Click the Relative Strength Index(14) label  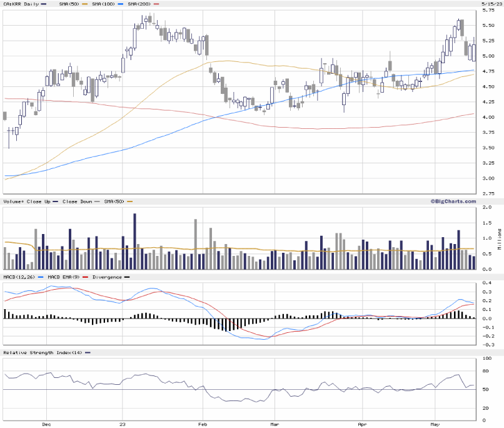pyautogui.click(x=43, y=353)
